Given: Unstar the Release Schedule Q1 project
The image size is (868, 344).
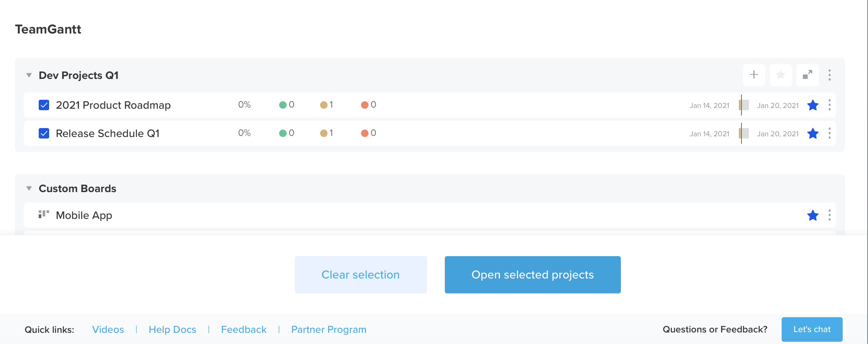Looking at the screenshot, I should (813, 133).
